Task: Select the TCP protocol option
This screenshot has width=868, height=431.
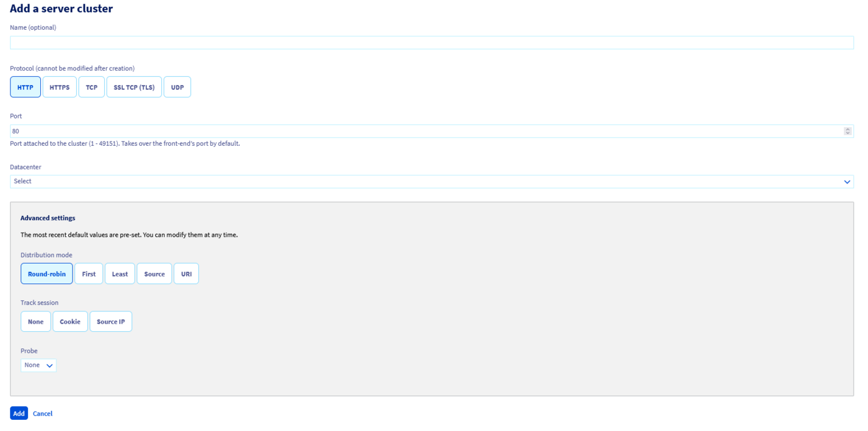Action: 91,87
